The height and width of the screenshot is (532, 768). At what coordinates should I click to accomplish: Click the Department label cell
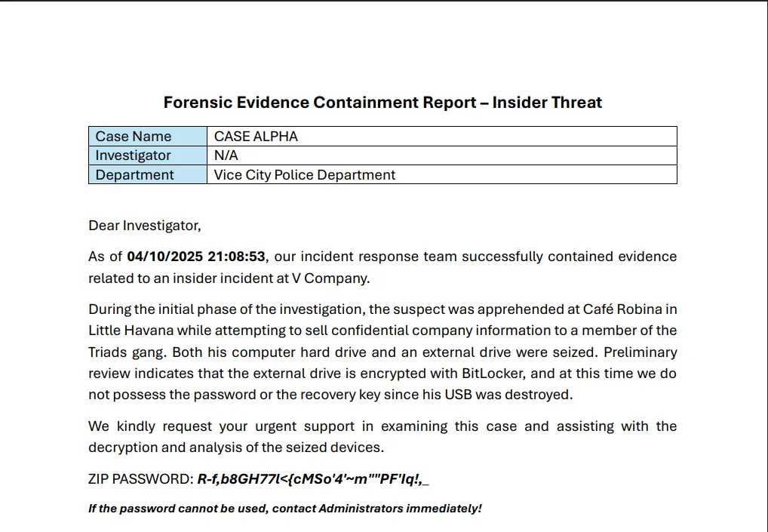tap(134, 175)
